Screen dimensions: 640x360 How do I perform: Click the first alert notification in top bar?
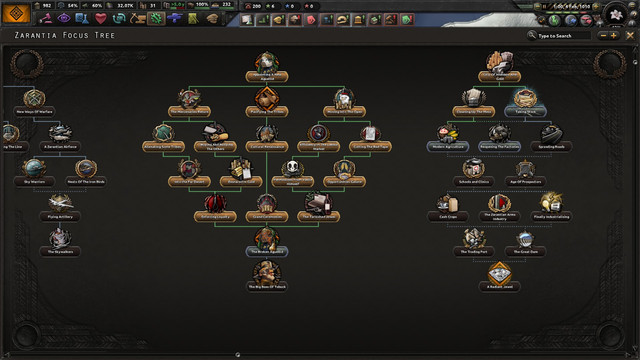[247, 20]
